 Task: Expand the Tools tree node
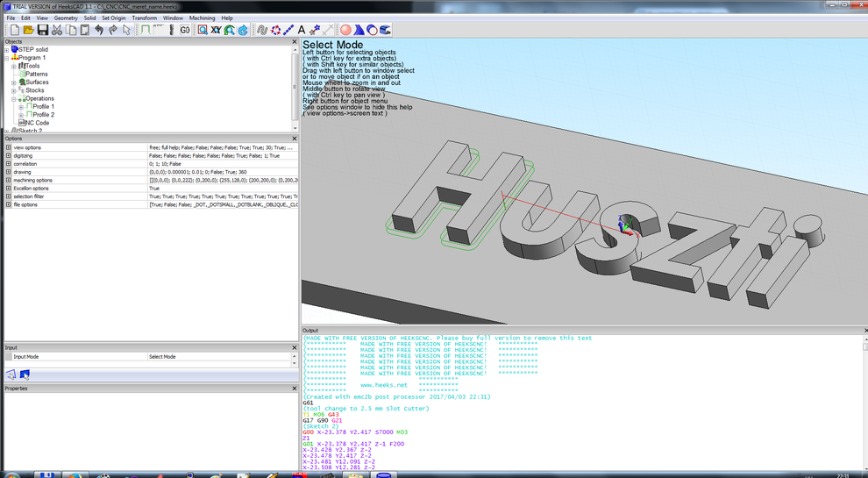(x=14, y=66)
